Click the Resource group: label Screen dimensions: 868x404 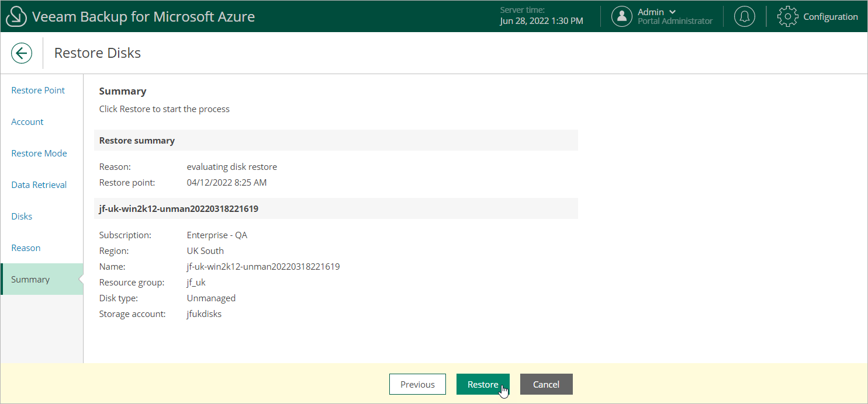tap(132, 283)
